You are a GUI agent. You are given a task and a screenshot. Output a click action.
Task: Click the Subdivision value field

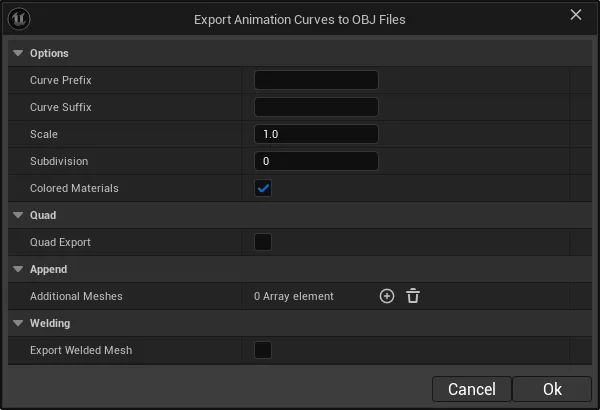click(x=316, y=161)
